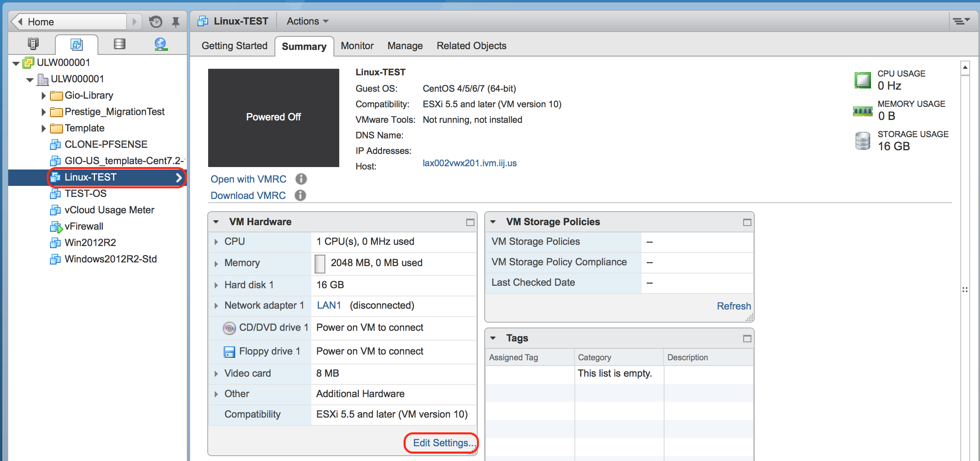
Task: Expand the Video card row
Action: point(216,374)
